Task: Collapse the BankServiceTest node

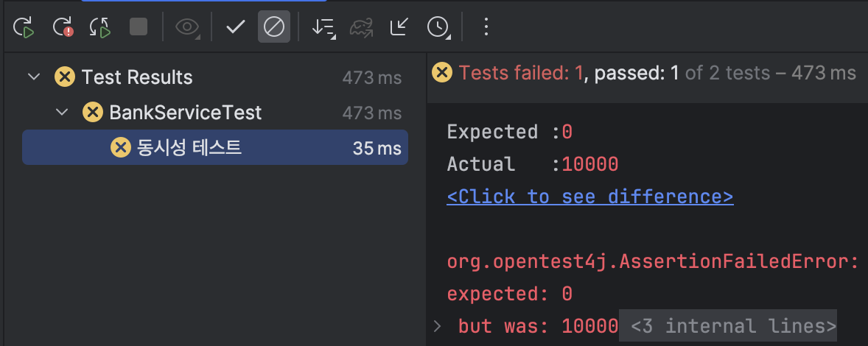Action: point(62,113)
